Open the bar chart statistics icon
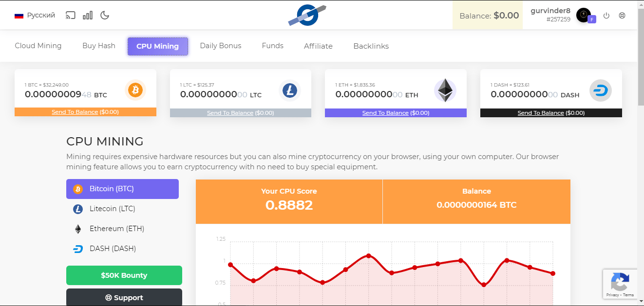This screenshot has width=644, height=306. (x=88, y=15)
